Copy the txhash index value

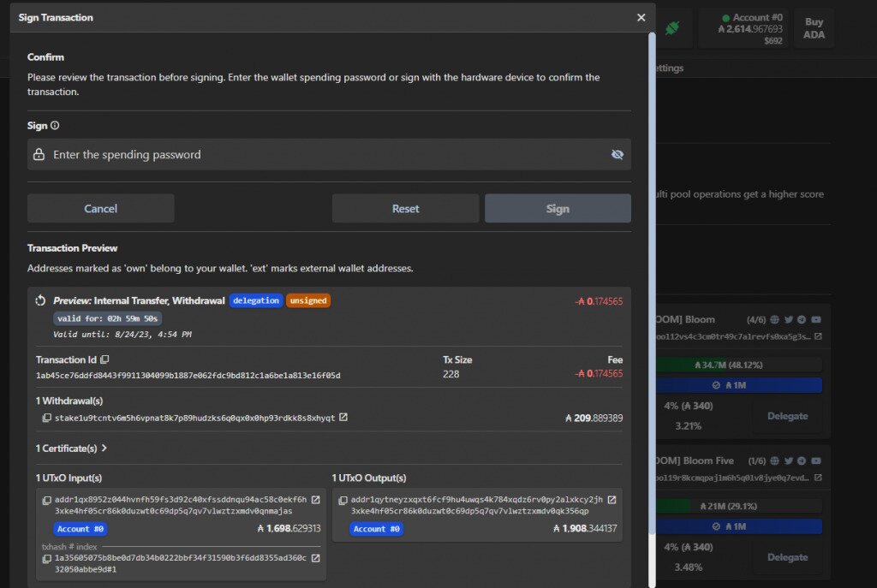click(47, 559)
